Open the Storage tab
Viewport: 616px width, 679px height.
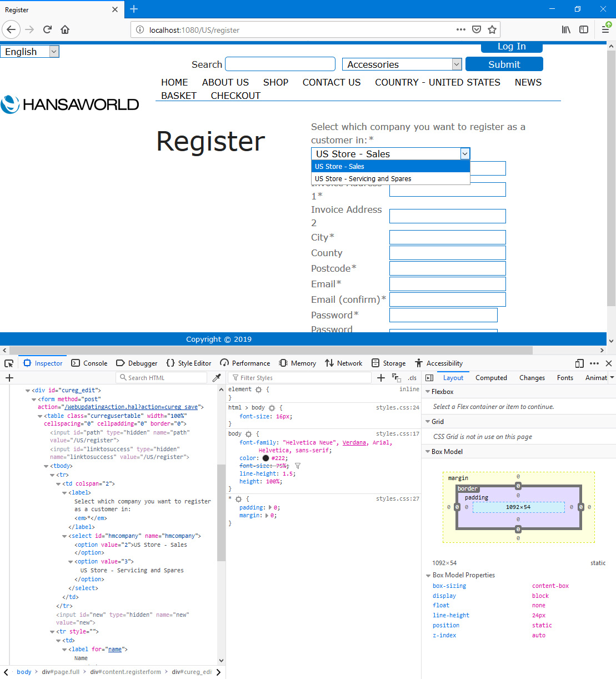tap(389, 363)
